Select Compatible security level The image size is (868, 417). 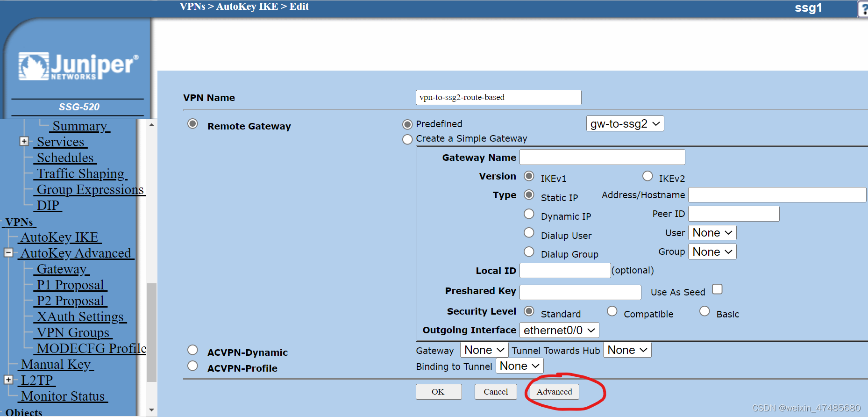point(612,311)
